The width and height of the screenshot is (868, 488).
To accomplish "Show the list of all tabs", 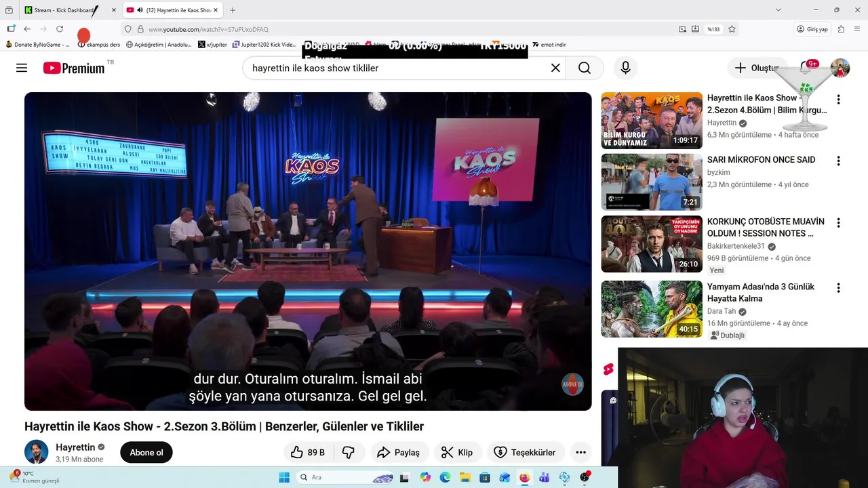I will click(778, 10).
